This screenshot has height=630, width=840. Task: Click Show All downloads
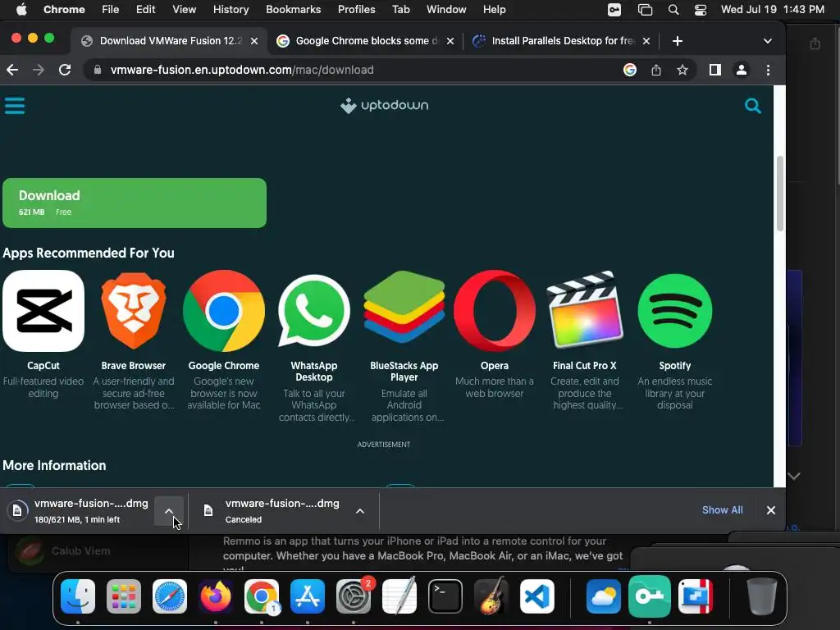[x=722, y=510]
